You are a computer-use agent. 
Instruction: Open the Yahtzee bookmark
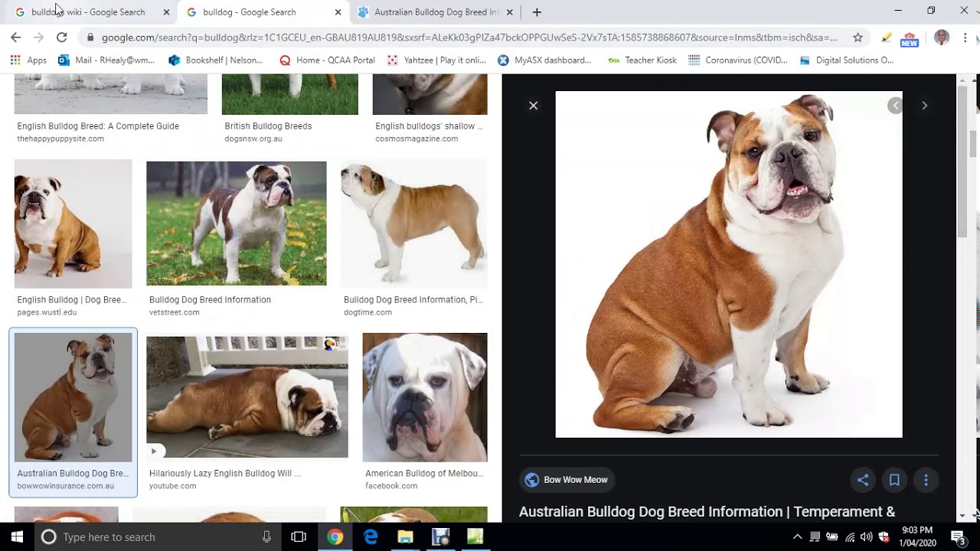point(436,60)
